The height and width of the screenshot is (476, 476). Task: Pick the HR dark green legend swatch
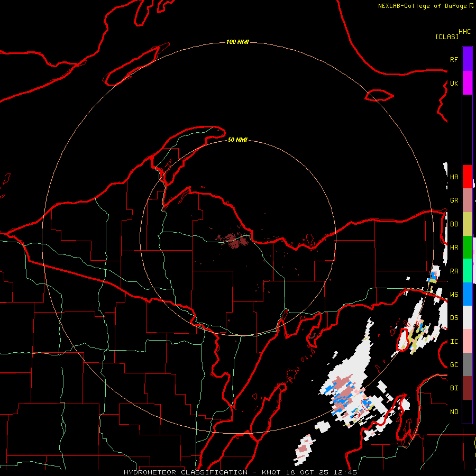467,248
